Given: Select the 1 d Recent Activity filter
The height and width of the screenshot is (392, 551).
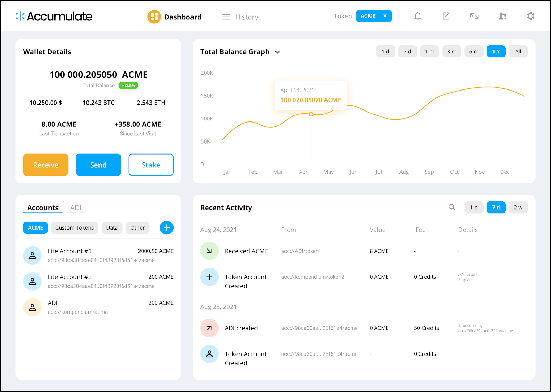Looking at the screenshot, I should point(474,208).
